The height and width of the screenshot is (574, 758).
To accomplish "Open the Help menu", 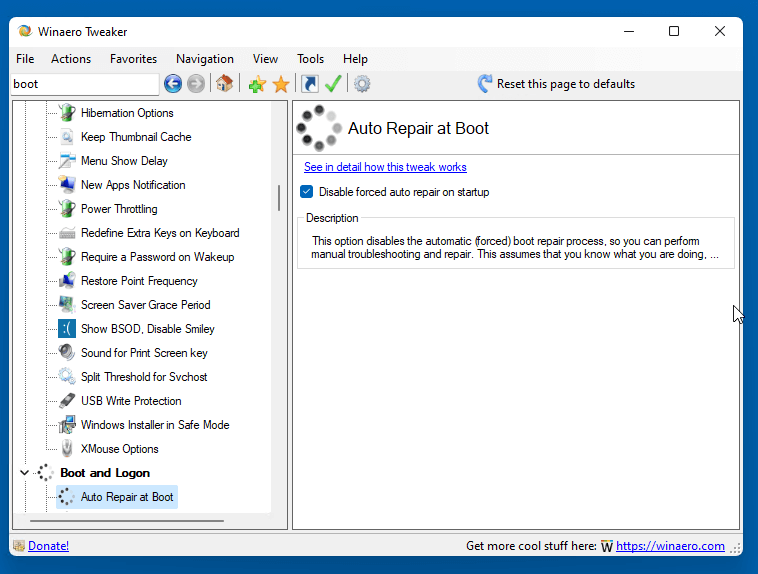I will [x=355, y=59].
